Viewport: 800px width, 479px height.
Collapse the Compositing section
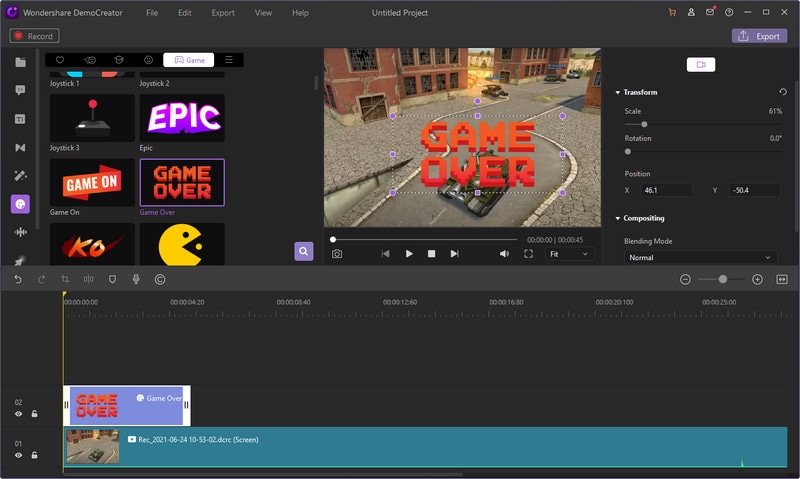[617, 218]
